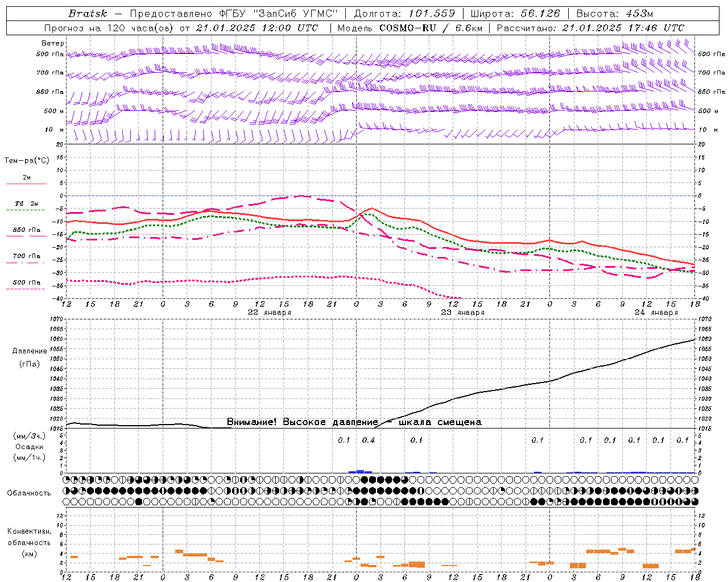
Task: Click the 'Модель COSMO-RU / 6.6км' label
Action: [409, 28]
